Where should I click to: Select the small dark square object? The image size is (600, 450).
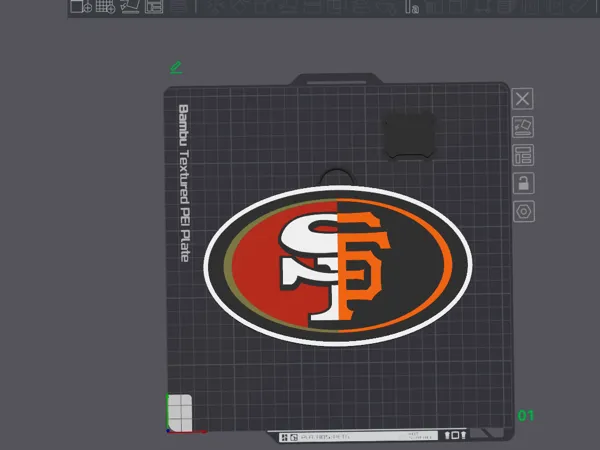coord(410,136)
